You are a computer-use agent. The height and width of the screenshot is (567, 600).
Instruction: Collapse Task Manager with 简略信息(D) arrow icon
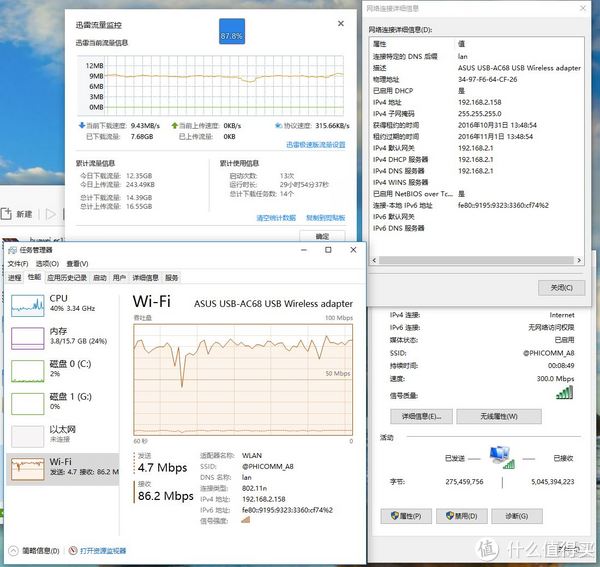(x=13, y=551)
